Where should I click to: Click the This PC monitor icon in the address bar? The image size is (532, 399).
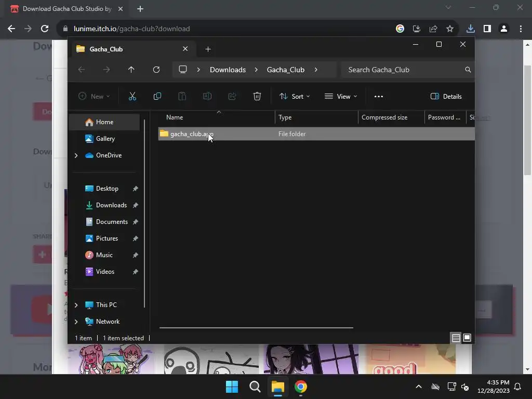click(183, 70)
